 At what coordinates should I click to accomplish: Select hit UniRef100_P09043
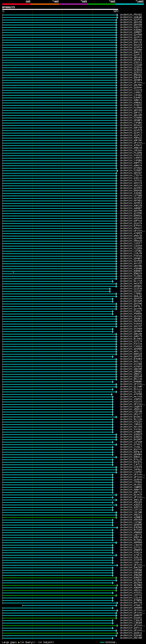(131, 324)
